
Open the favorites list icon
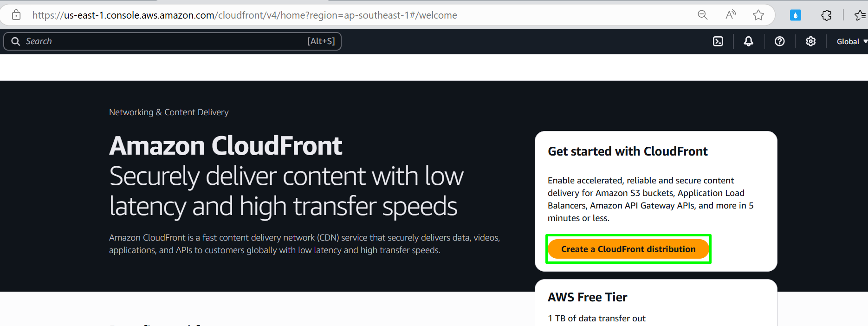coord(860,15)
